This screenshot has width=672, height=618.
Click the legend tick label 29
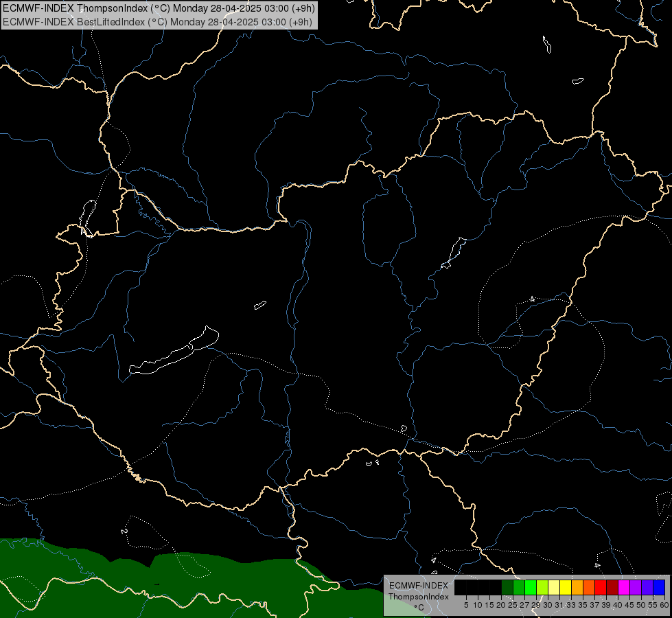tap(536, 605)
